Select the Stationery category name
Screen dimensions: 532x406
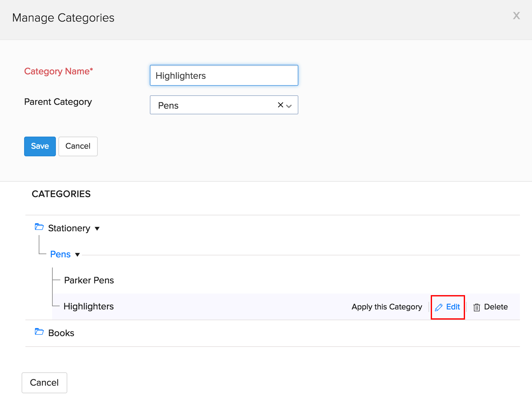click(x=69, y=228)
